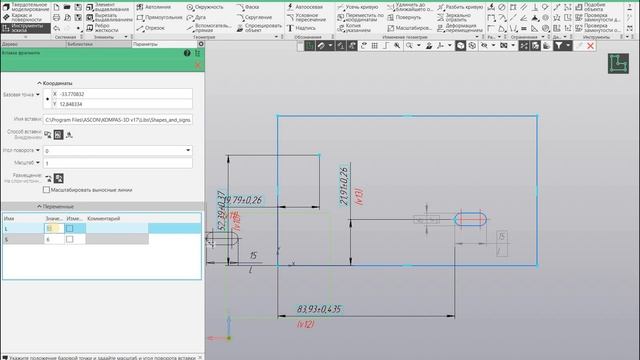
Task: Open the Угол поворота value dropdown
Action: pos(188,150)
